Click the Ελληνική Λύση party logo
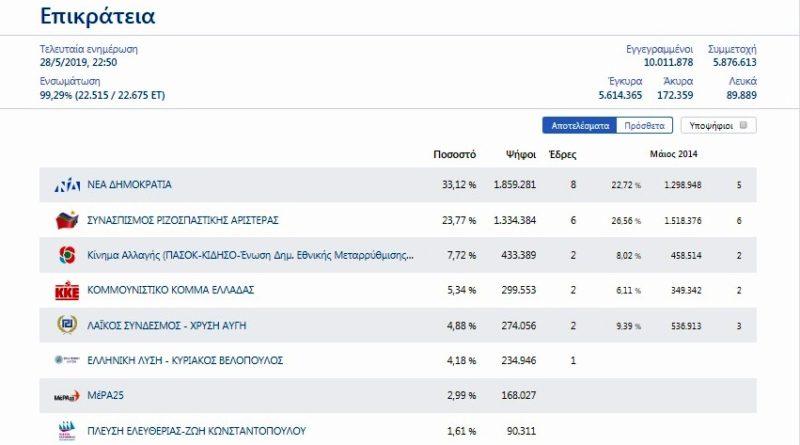The image size is (800, 445). (x=66, y=360)
